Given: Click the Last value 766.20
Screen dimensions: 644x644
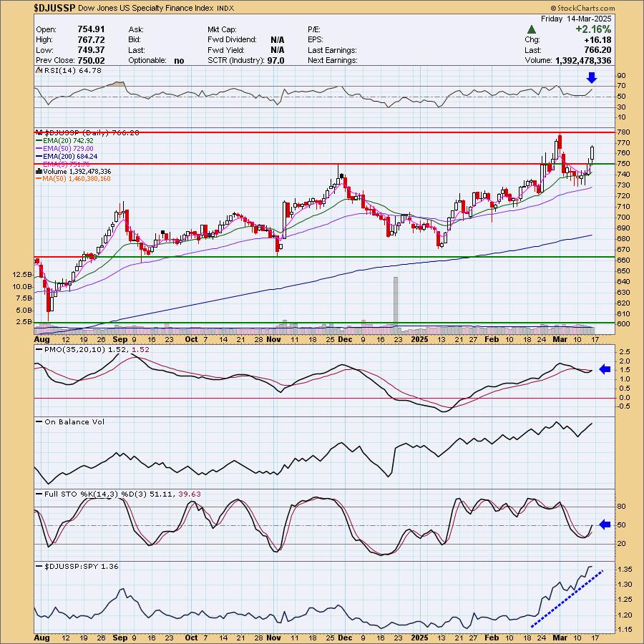Looking at the screenshot, I should point(597,50).
